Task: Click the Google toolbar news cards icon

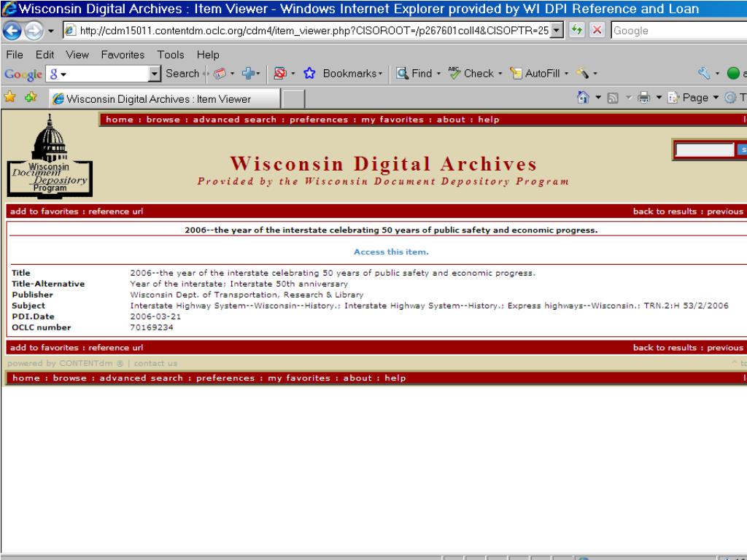Action: (x=220, y=74)
